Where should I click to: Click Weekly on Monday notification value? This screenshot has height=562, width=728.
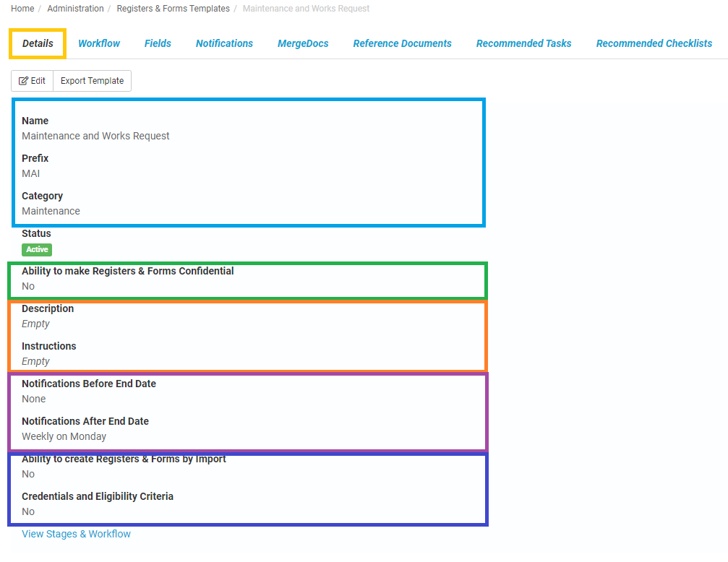tap(64, 437)
